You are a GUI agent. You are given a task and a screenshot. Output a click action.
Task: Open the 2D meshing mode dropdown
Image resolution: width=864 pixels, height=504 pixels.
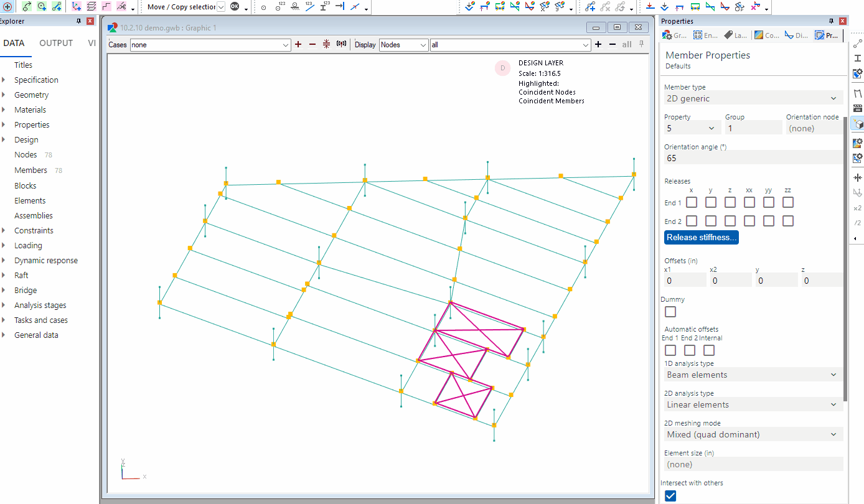[x=752, y=434]
